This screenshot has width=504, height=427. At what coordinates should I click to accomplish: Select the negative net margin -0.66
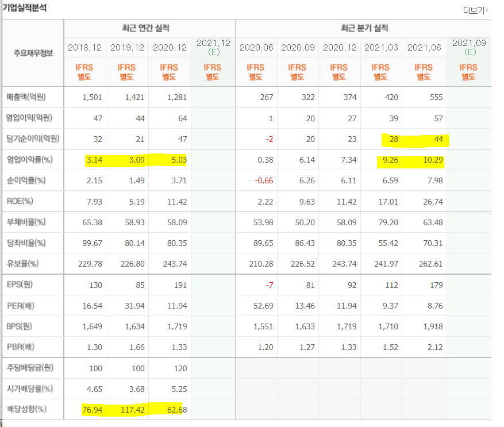tap(264, 180)
